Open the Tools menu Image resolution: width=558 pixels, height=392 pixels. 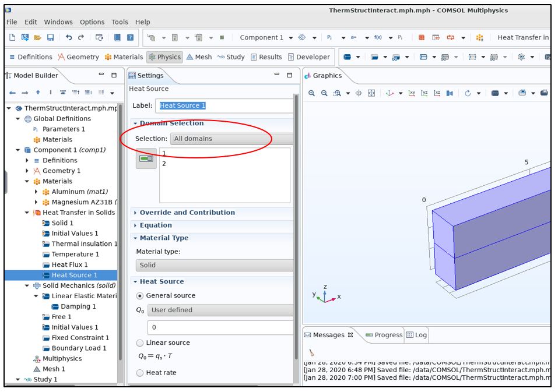(x=120, y=22)
